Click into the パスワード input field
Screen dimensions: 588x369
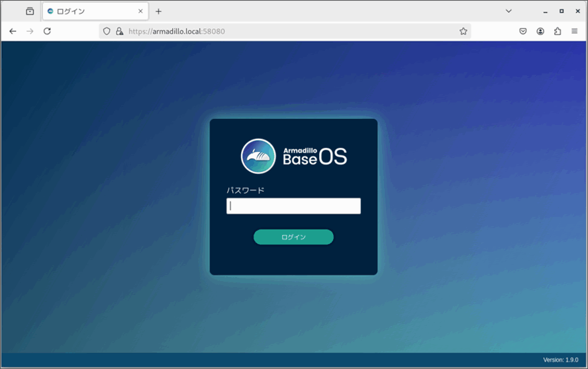(x=293, y=206)
